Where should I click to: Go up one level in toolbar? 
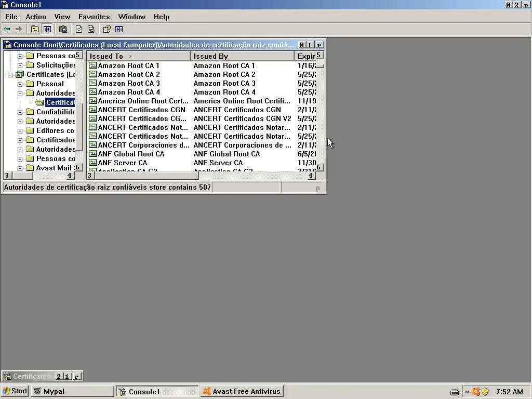(x=35, y=29)
